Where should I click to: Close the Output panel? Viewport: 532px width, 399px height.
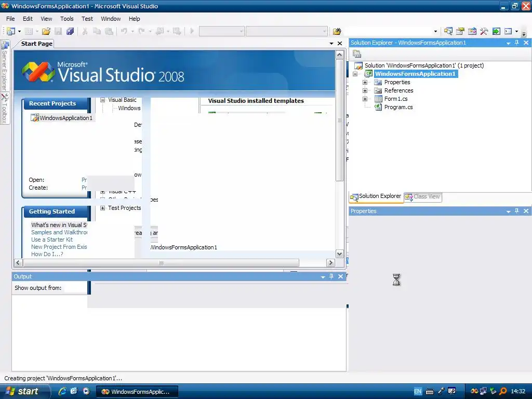341,276
